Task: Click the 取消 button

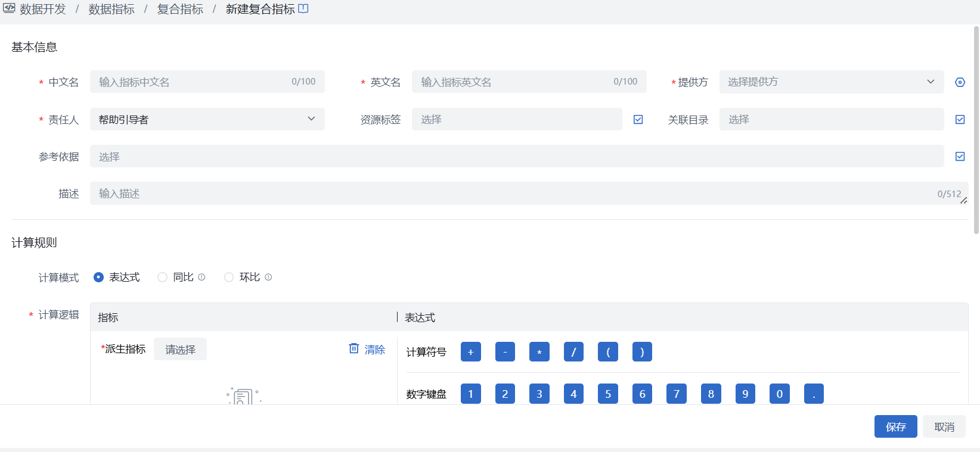Action: coord(944,426)
